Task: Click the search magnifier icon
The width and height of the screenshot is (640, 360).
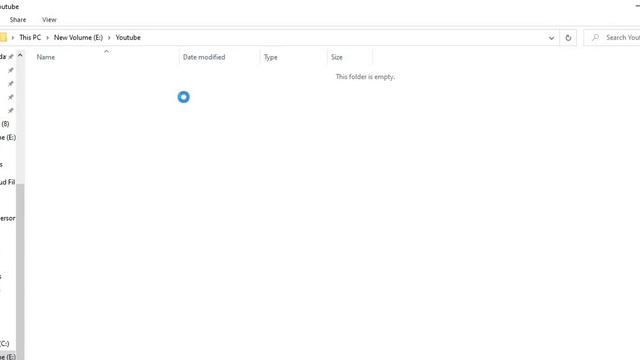Action: point(596,38)
